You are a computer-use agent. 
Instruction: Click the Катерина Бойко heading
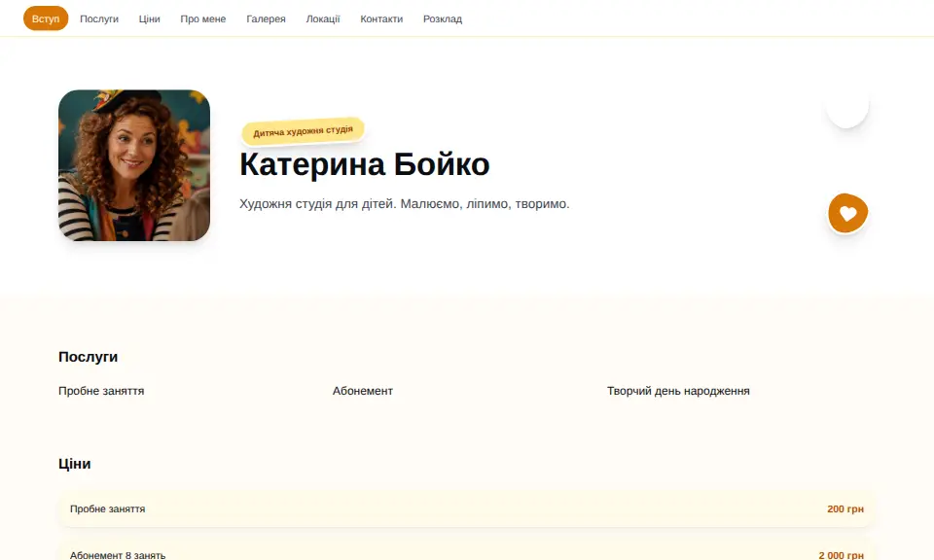click(365, 164)
